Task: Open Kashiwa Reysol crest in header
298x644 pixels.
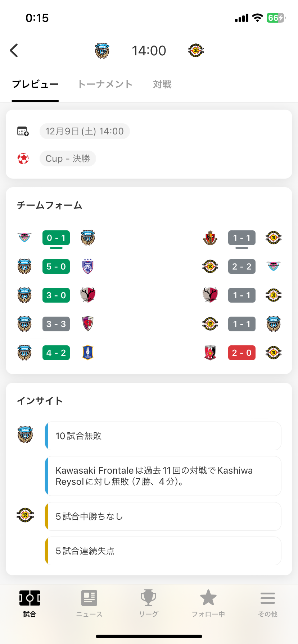Action: tap(196, 51)
